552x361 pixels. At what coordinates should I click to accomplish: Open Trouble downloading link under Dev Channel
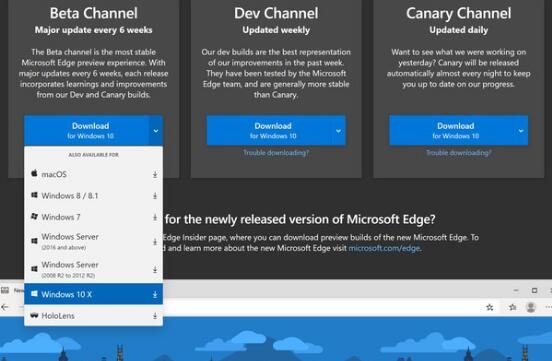coord(276,153)
